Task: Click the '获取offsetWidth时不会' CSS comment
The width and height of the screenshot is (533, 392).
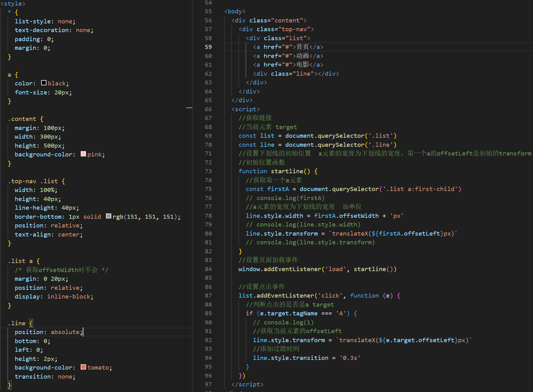Action: 61,270
